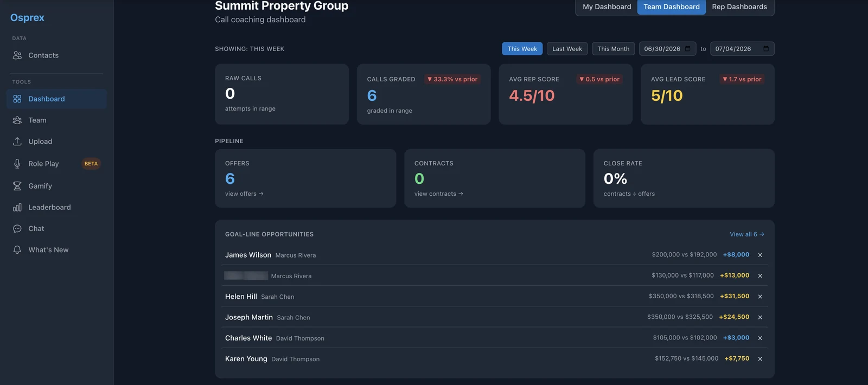Click the Leaderboard bar chart icon
This screenshot has width=868, height=385.
click(17, 207)
